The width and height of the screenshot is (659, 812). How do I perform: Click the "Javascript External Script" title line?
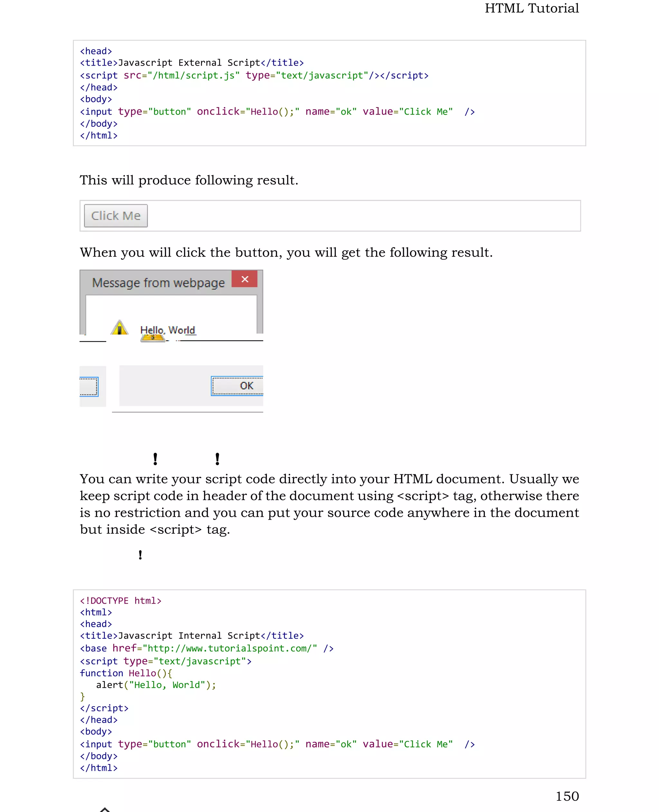(192, 63)
